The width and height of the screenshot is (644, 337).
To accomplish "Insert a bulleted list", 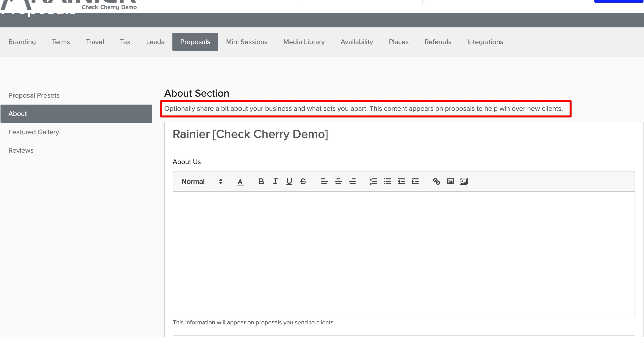I will (x=387, y=181).
